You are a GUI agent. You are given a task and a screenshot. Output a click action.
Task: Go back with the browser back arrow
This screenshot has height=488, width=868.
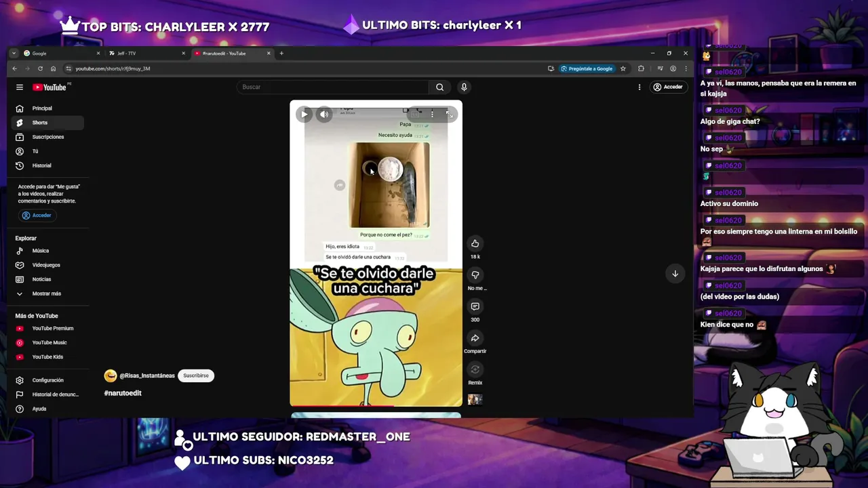pos(14,68)
